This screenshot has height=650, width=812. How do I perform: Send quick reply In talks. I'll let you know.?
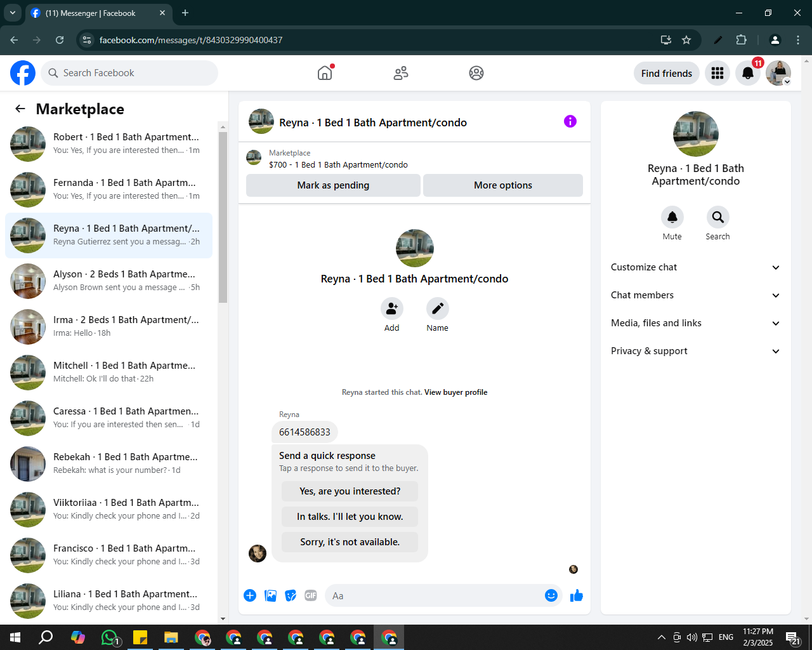(350, 517)
